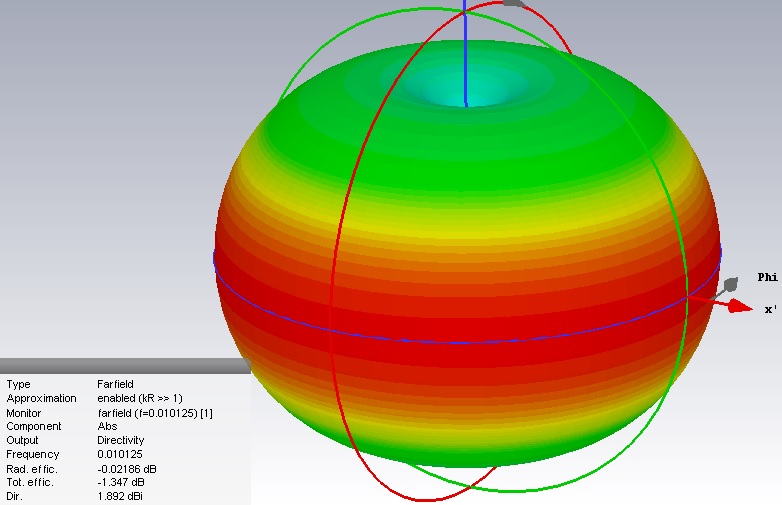This screenshot has width=782, height=505.
Task: Click the 'Frequency' label
Action: 32,454
